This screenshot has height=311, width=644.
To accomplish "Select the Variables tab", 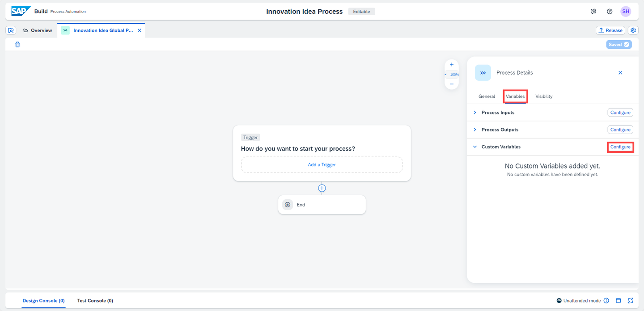I will click(515, 97).
